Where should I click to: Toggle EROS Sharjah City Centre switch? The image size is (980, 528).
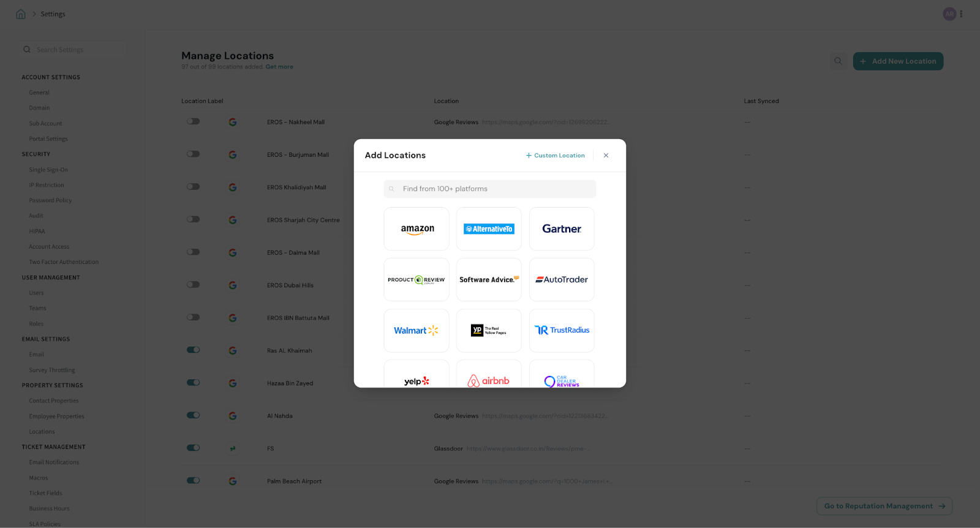point(194,219)
